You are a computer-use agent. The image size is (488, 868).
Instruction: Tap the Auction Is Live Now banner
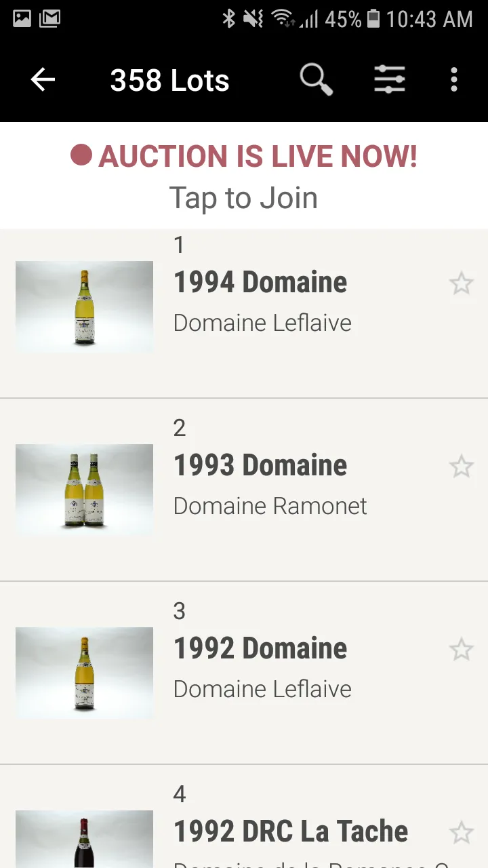(x=244, y=176)
